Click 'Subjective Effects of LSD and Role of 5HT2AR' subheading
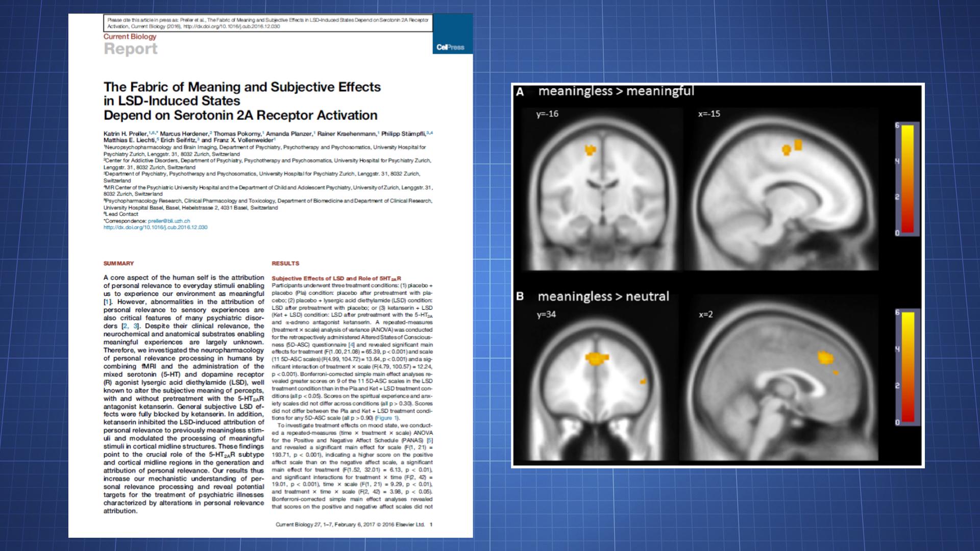Screen dimensions: 980x551 (x=336, y=279)
